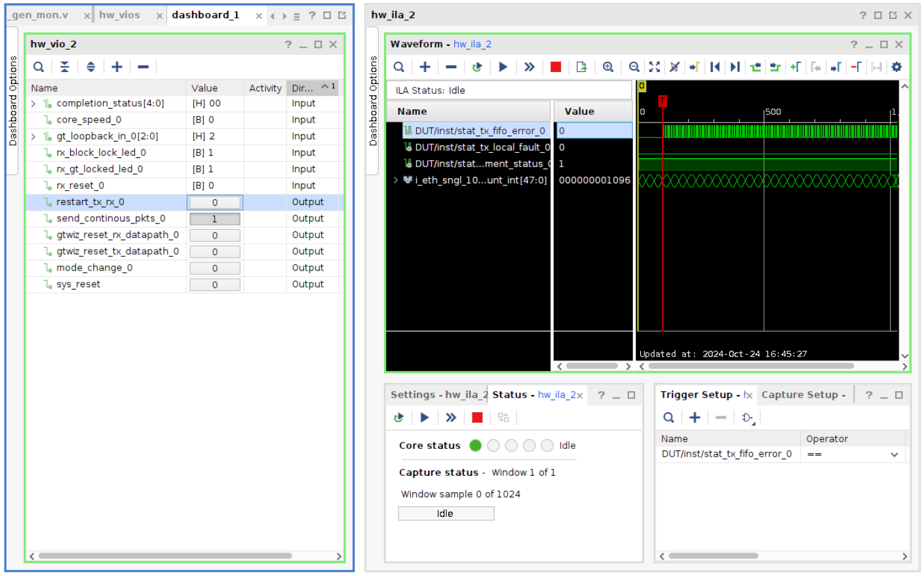Expand completion_status[4:0] probe row
Image resolution: width=924 pixels, height=576 pixels.
[33, 104]
